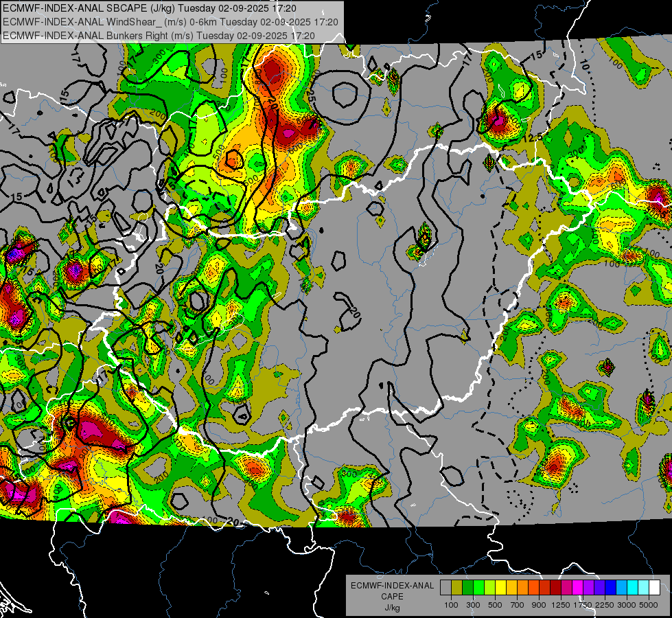This screenshot has height=618, width=672.
Task: Click the Bunkers Right title line
Action: click(159, 36)
